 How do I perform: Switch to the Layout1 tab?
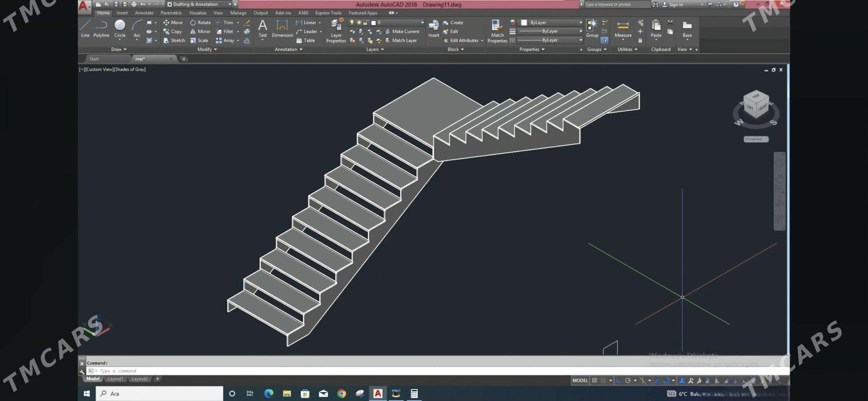[115, 379]
